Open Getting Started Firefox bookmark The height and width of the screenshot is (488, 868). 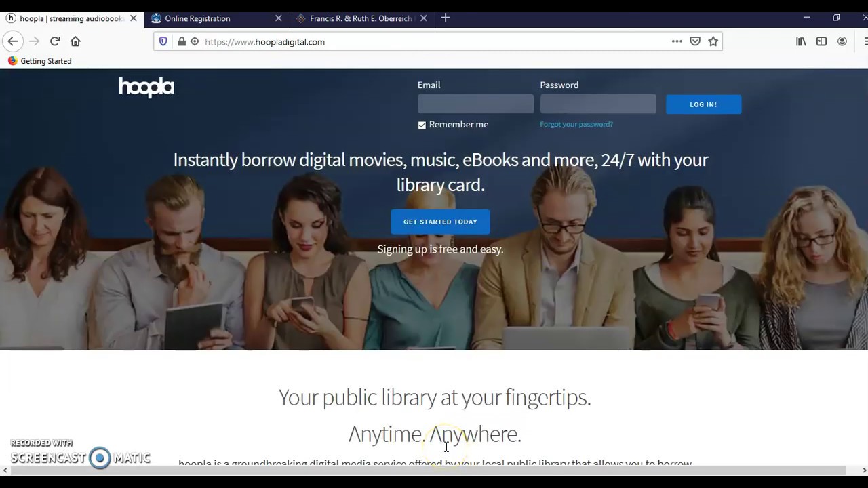click(39, 61)
